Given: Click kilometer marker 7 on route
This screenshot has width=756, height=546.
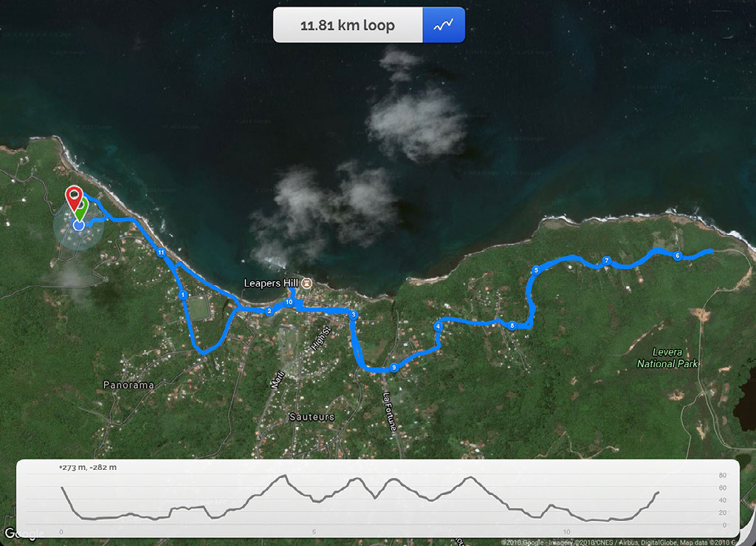Looking at the screenshot, I should coord(607,261).
